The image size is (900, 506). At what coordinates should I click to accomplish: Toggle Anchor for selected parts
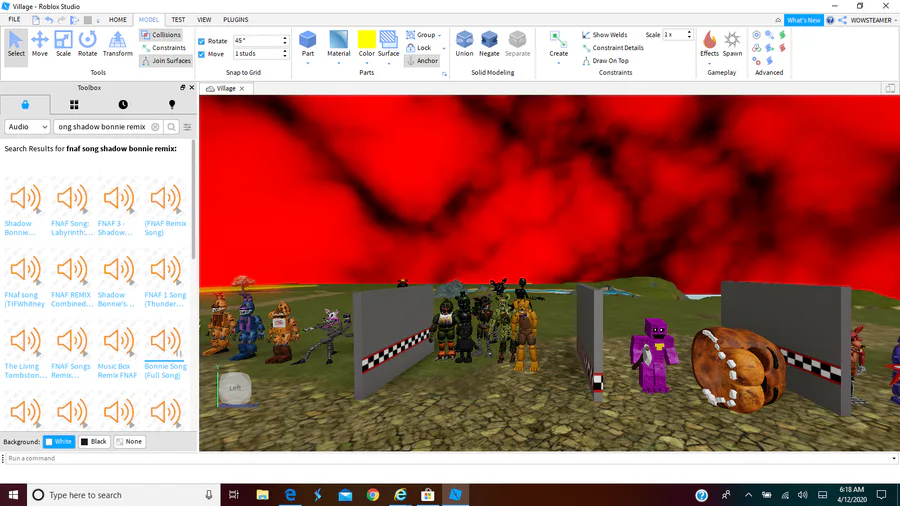point(422,61)
